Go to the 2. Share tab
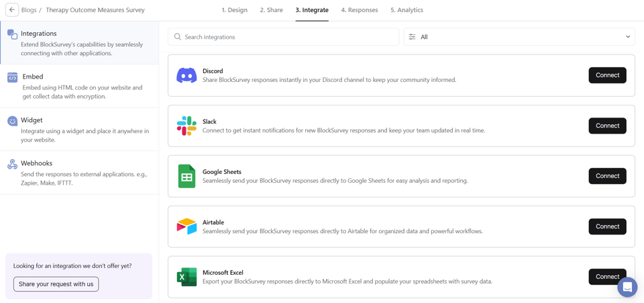This screenshot has width=644, height=303. click(272, 10)
